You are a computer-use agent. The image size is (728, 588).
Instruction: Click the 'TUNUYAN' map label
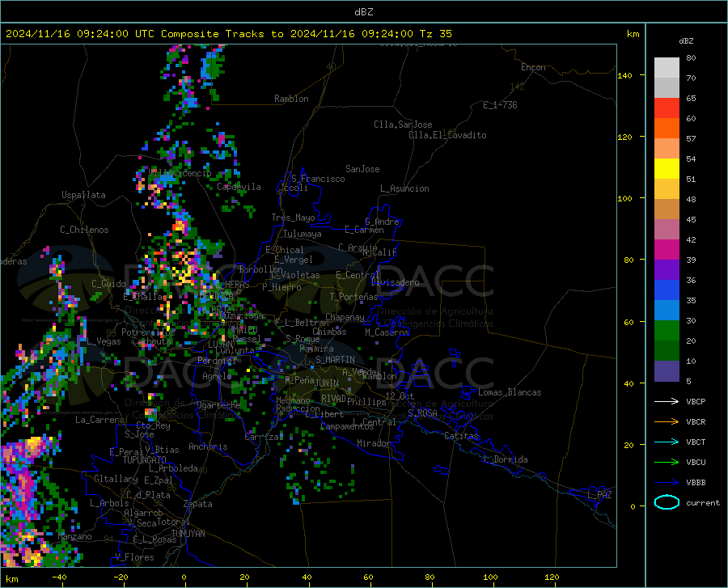(188, 533)
